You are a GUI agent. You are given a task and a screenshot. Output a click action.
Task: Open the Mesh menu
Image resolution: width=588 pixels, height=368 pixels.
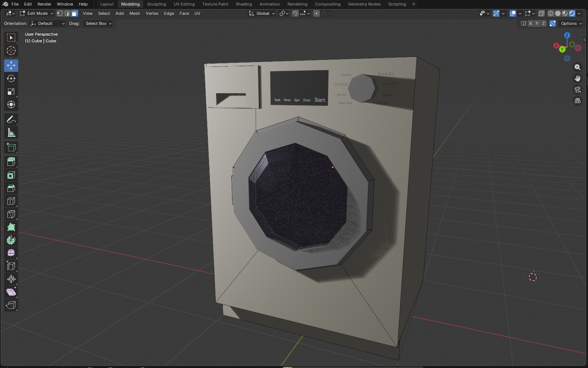click(135, 13)
